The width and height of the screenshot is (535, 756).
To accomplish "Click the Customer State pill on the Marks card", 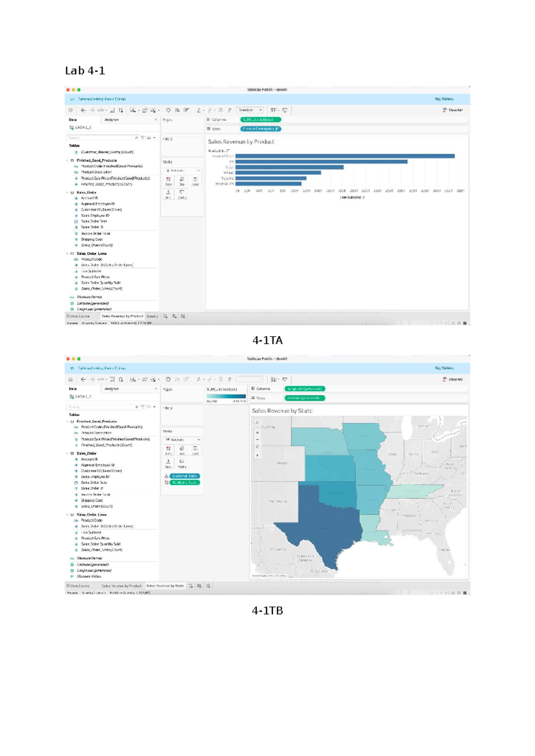I will [185, 476].
